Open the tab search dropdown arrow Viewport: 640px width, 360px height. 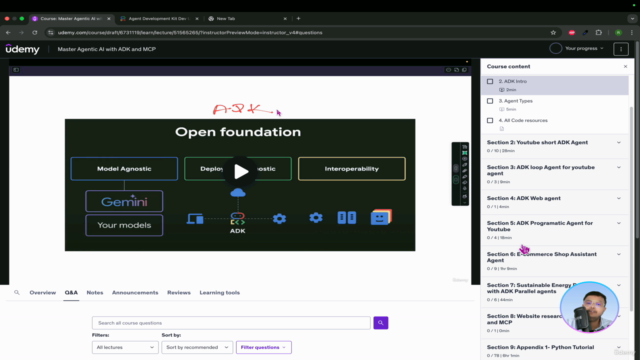point(632,19)
